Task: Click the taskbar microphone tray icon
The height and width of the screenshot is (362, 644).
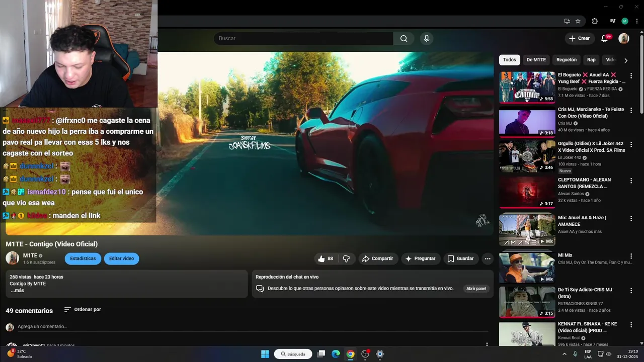Action: pos(575,354)
